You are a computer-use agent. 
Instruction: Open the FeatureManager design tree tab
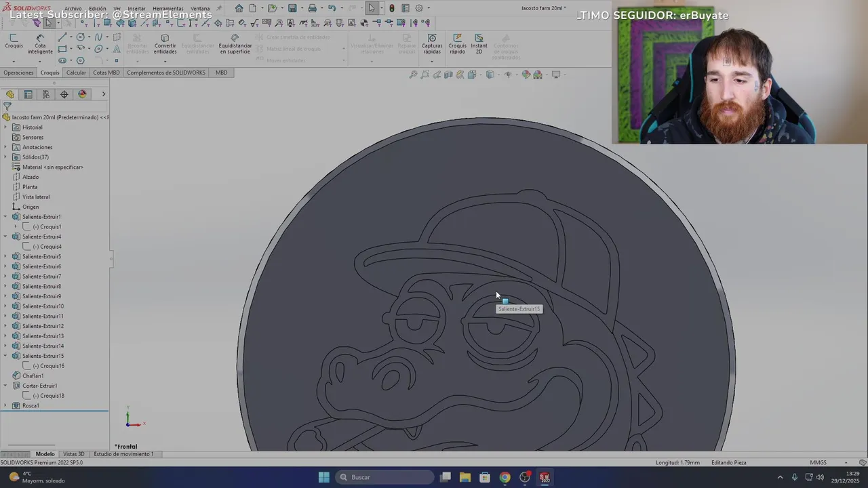(10, 94)
